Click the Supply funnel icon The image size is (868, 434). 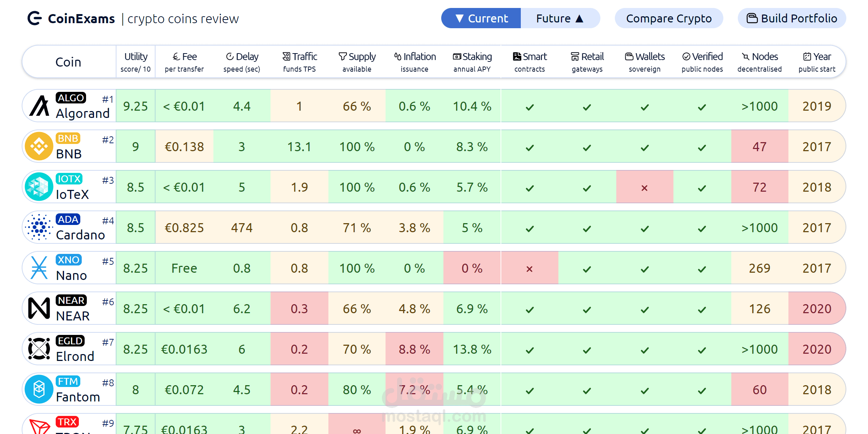[x=342, y=57]
